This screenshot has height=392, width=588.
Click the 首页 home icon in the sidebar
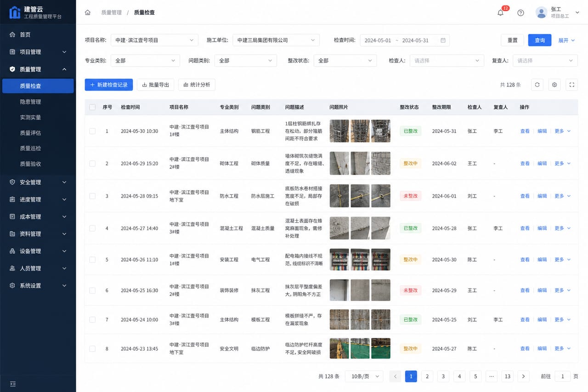click(x=12, y=34)
